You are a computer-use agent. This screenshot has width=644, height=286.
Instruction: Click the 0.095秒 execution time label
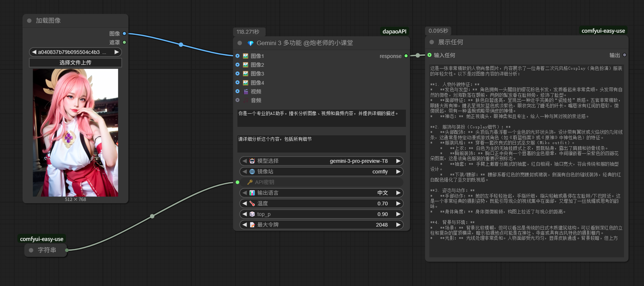(439, 31)
